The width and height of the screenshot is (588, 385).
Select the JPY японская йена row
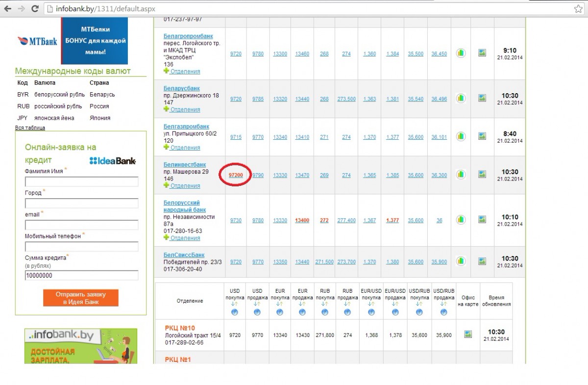click(64, 118)
